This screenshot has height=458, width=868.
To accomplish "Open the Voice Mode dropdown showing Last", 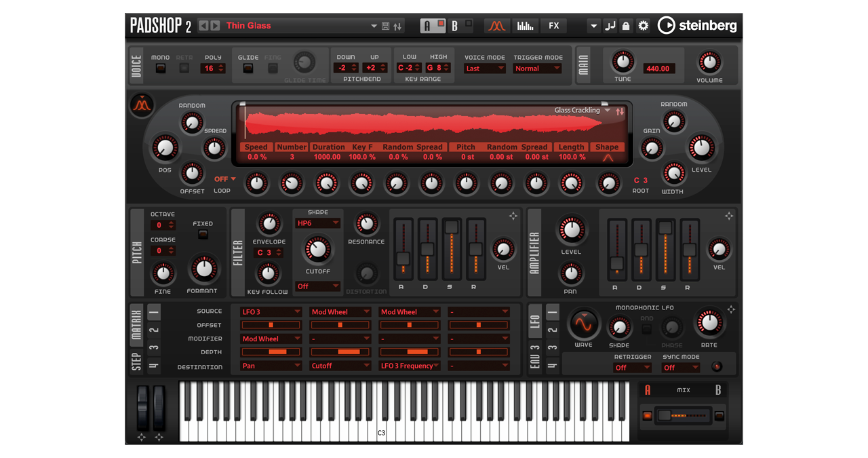I will [x=485, y=69].
